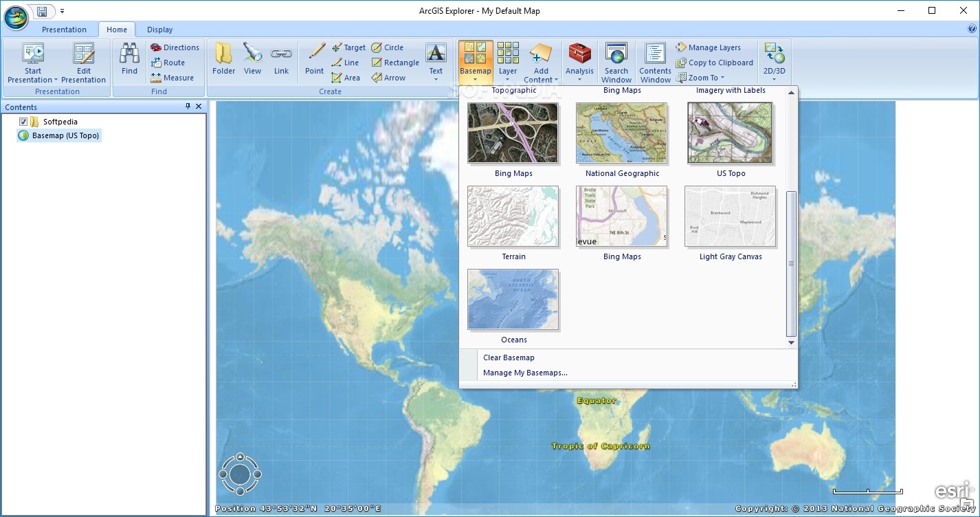Select the Area drawing tool

point(346,78)
